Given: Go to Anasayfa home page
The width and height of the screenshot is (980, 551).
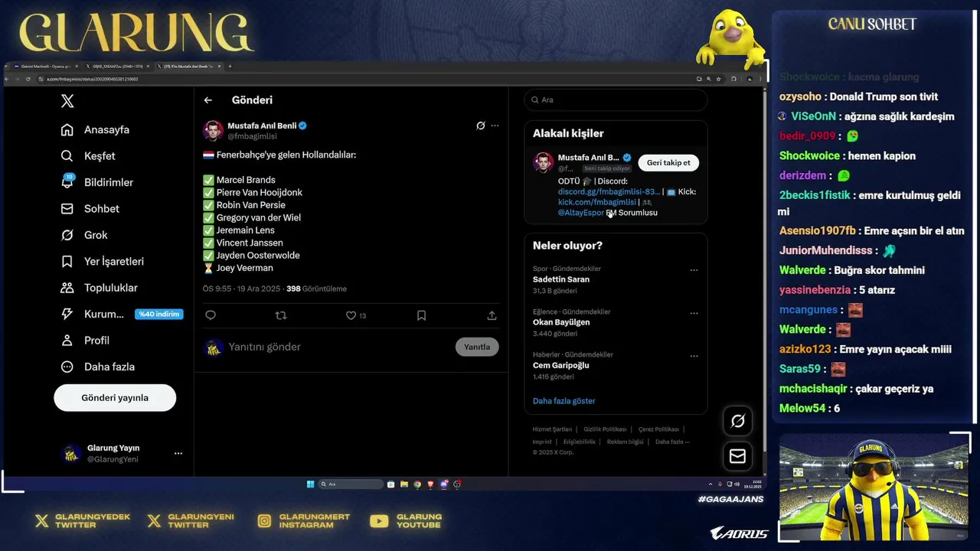Looking at the screenshot, I should pyautogui.click(x=96, y=130).
